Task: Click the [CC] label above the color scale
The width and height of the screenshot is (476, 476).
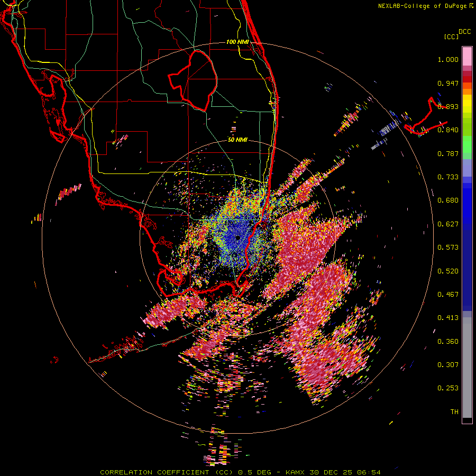Action: pos(451,36)
